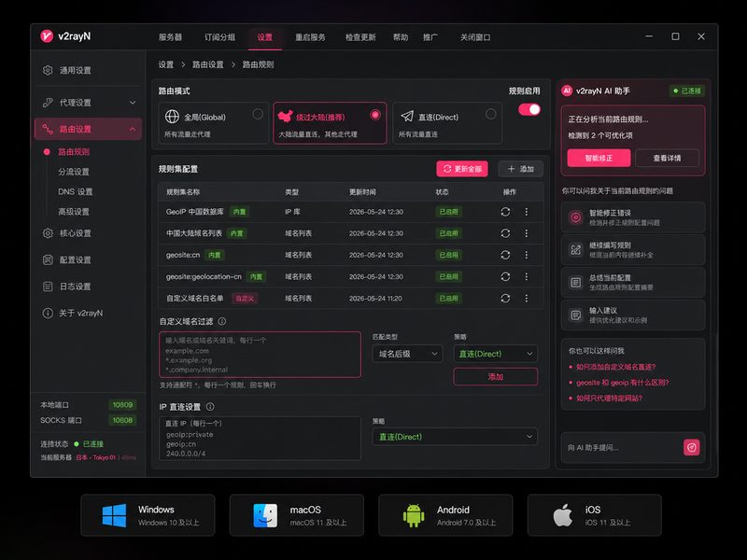Select the 全局(Global) routing mode
This screenshot has width=747, height=560.
[x=214, y=123]
